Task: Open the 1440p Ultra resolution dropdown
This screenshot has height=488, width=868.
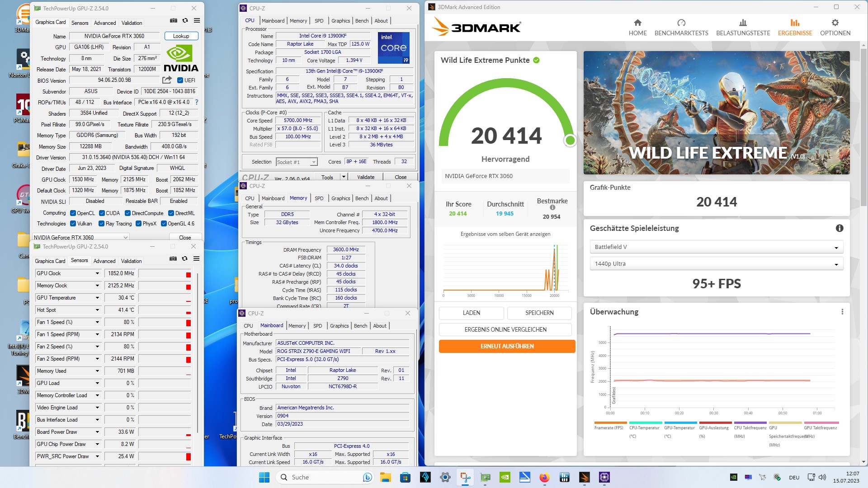Action: [x=716, y=264]
